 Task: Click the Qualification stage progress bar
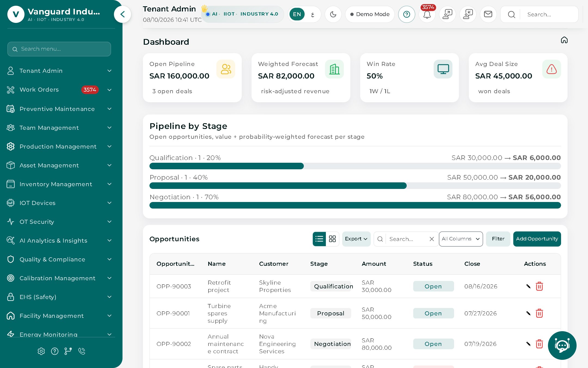click(x=355, y=166)
